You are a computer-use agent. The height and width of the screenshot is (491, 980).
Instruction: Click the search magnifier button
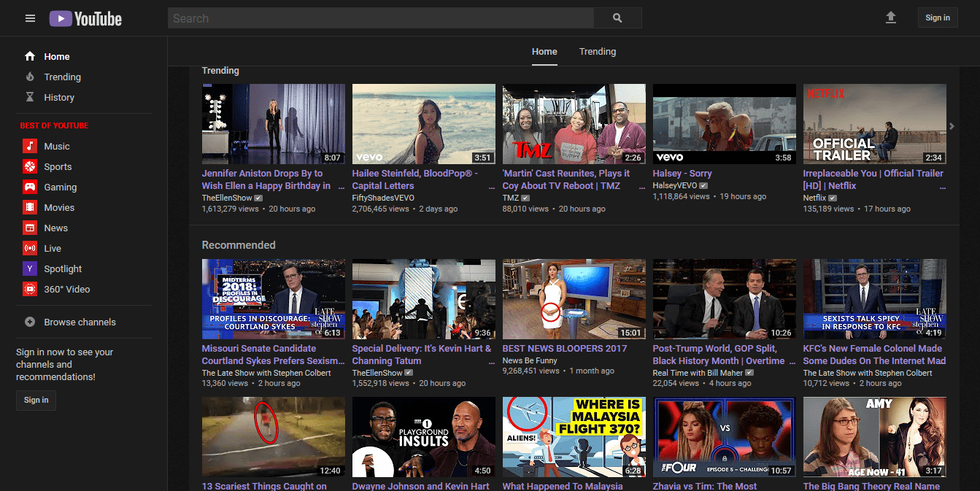[617, 18]
